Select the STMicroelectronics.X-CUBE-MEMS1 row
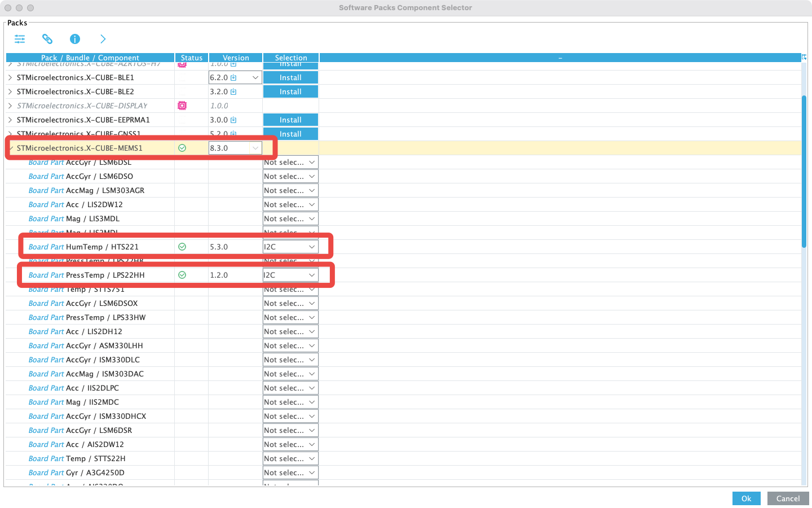The height and width of the screenshot is (508, 812). click(x=404, y=148)
